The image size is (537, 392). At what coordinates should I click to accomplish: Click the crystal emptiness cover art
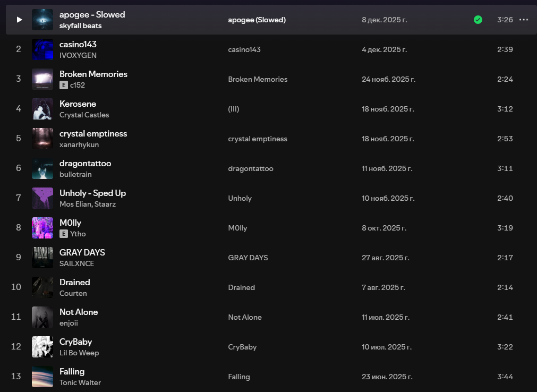(42, 139)
